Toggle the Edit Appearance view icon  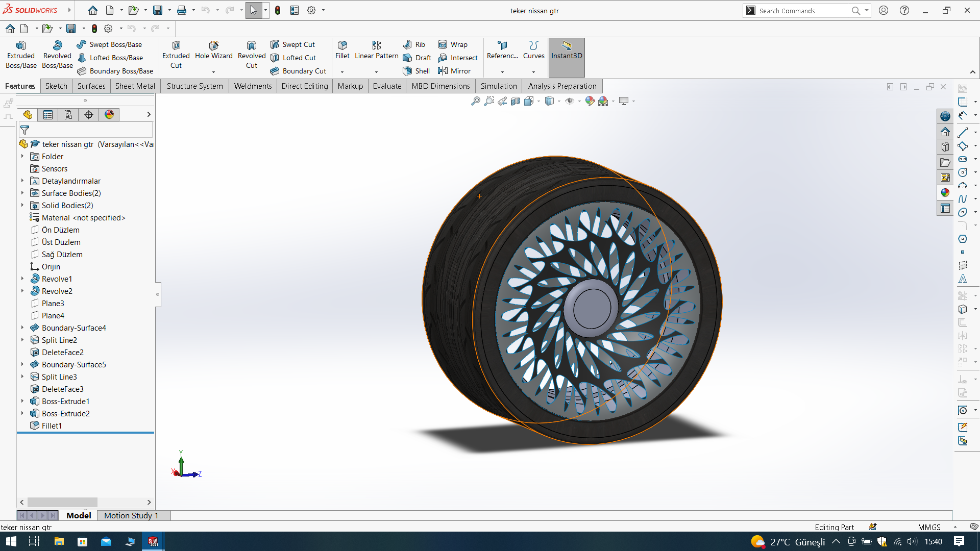(590, 101)
